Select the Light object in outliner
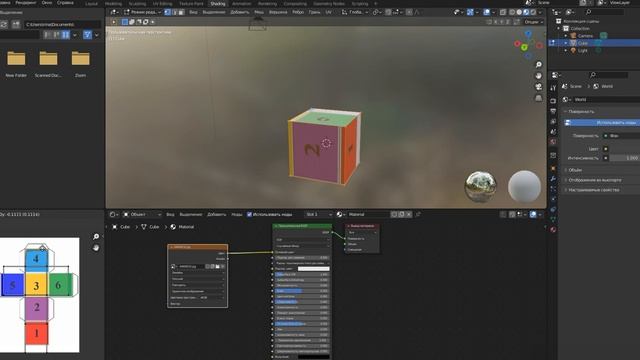Image resolution: width=640 pixels, height=360 pixels. [x=582, y=51]
